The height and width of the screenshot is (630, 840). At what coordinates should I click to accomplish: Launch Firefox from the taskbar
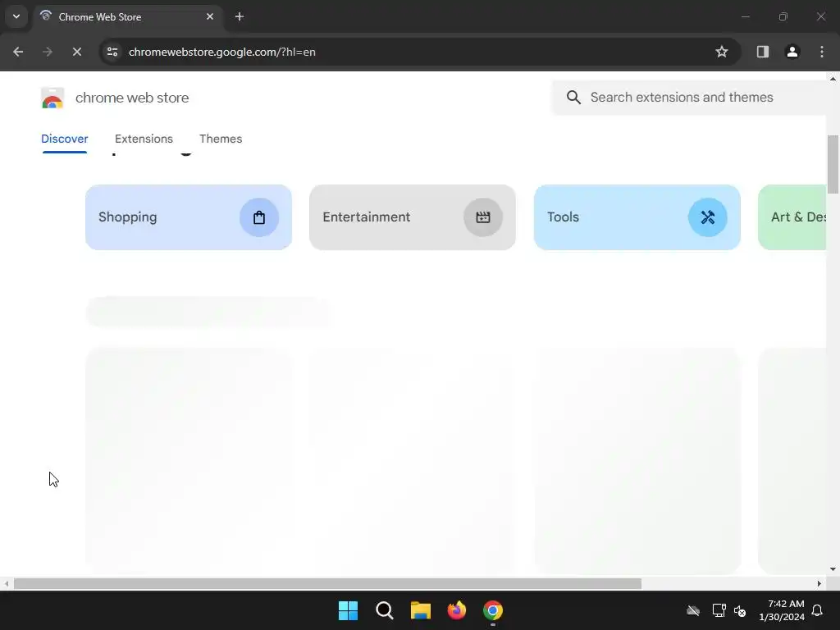(456, 610)
